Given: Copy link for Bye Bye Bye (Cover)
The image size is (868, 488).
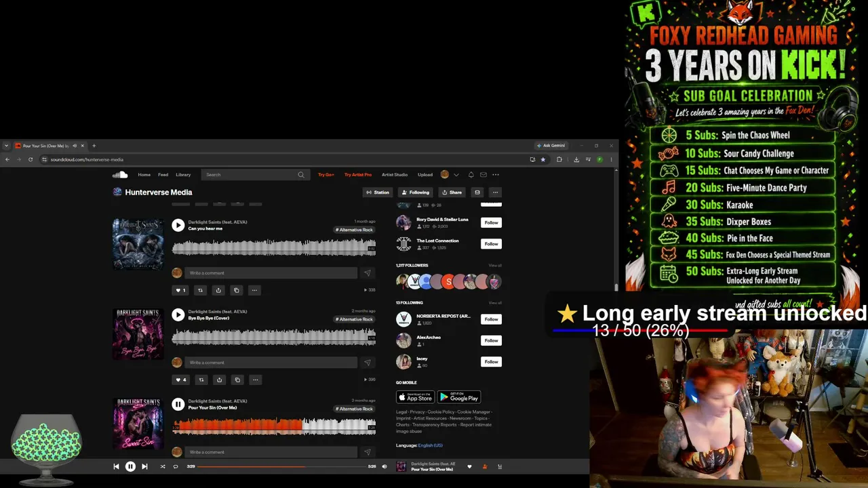Looking at the screenshot, I should 237,380.
